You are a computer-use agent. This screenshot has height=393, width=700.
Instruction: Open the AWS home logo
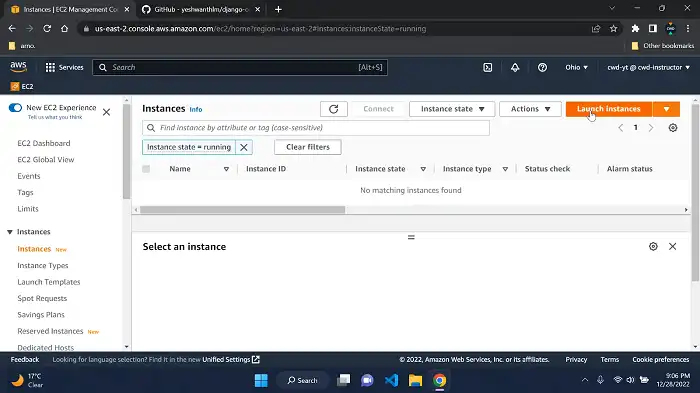[x=18, y=67]
